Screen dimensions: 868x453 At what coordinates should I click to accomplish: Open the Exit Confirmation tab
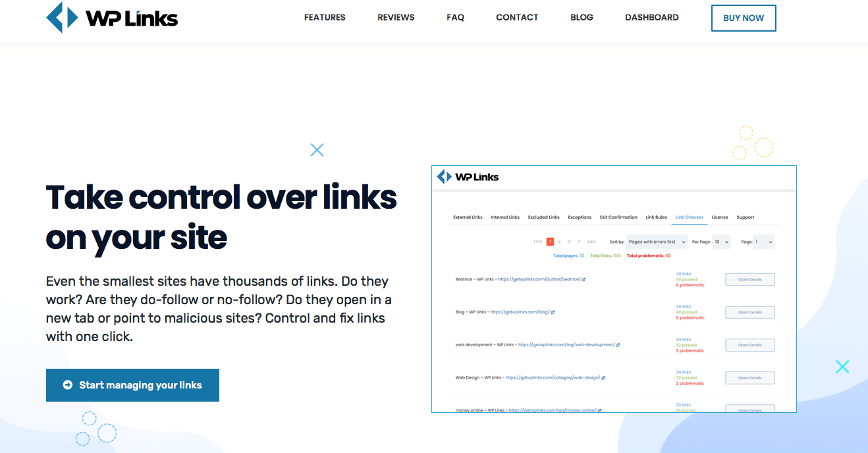[618, 217]
